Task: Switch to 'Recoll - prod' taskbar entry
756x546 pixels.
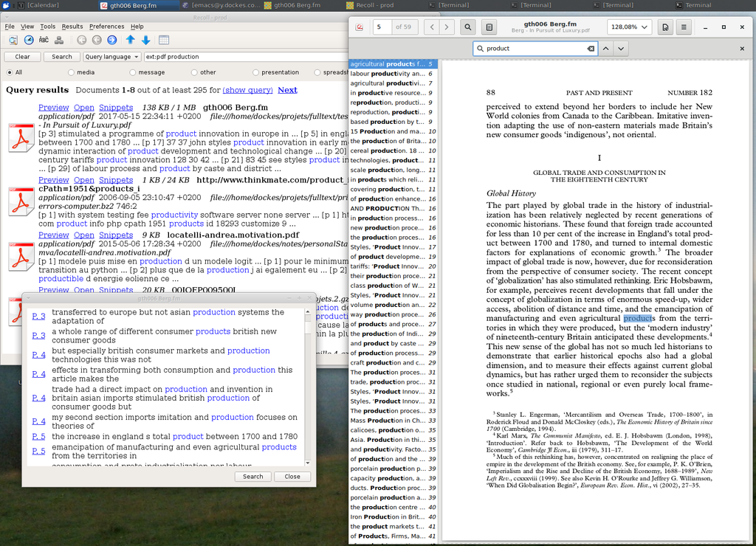Action: coord(369,5)
